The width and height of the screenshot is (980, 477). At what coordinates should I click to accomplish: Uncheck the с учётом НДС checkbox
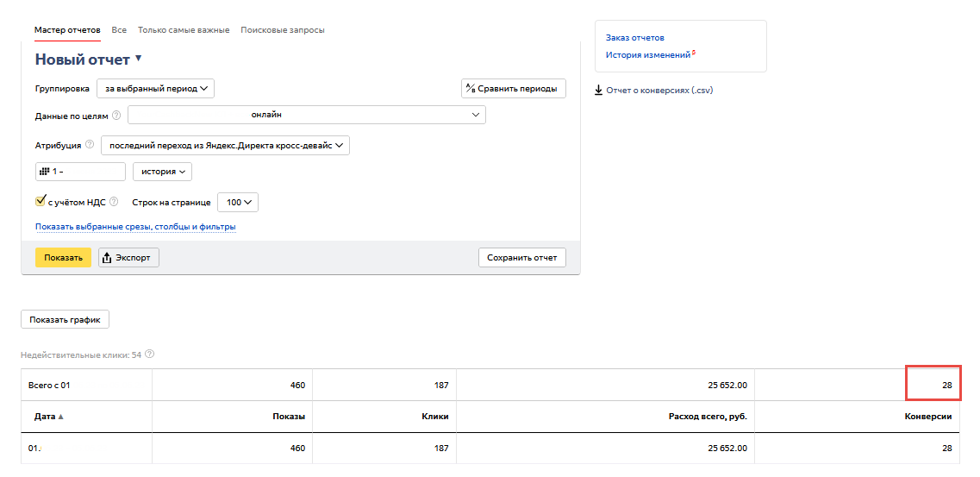point(41,201)
